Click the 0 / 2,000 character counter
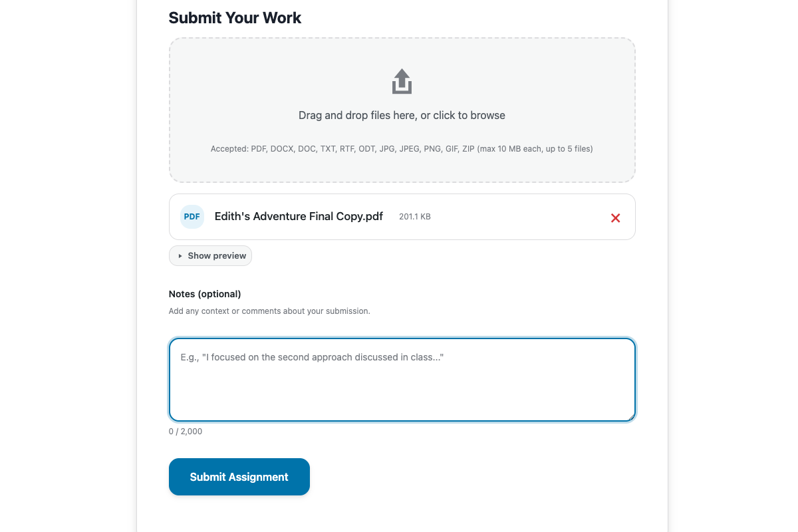 [185, 431]
